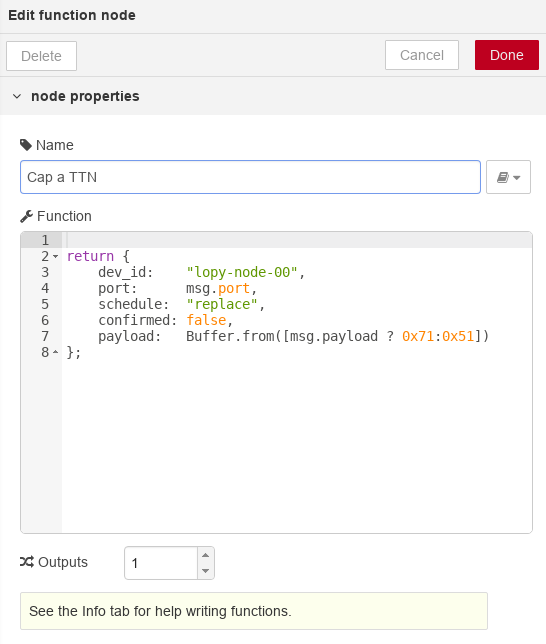The image size is (546, 644).
Task: Click the Buffer.from payload expression
Action: pos(337,336)
